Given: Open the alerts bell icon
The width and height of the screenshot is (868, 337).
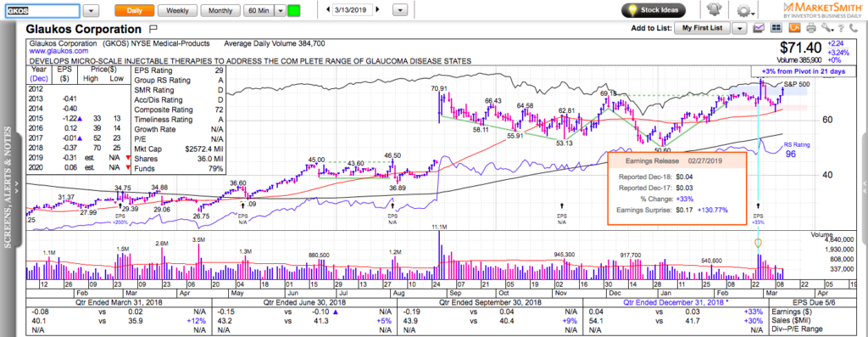Looking at the screenshot, I should (x=714, y=9).
